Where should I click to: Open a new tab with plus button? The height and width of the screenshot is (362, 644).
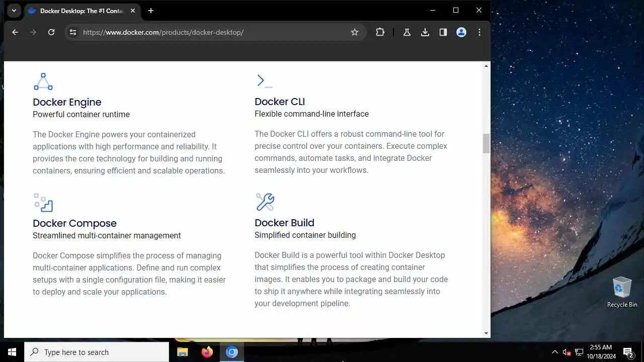click(x=150, y=11)
